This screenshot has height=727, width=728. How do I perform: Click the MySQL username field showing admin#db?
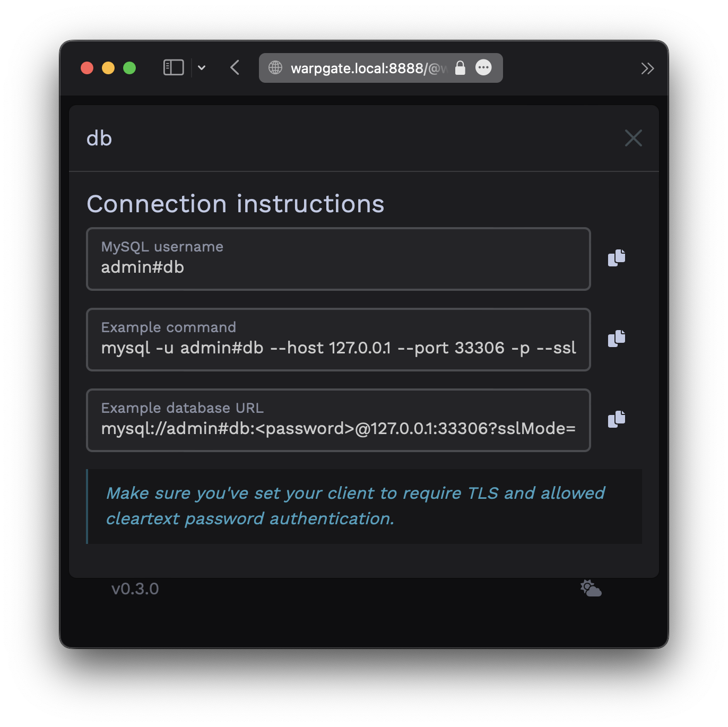pyautogui.click(x=338, y=259)
